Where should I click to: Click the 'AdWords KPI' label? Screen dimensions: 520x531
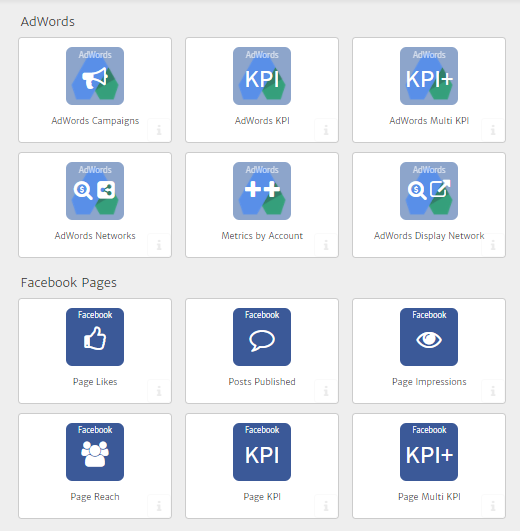(262, 121)
